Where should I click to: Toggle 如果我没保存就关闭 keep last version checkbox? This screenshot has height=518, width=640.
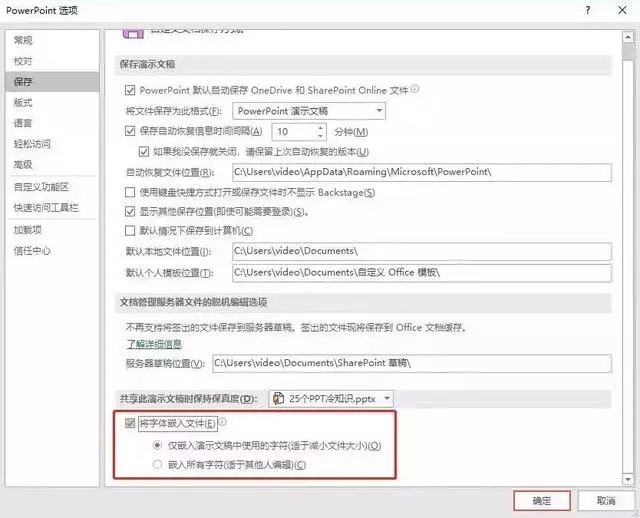pos(144,152)
